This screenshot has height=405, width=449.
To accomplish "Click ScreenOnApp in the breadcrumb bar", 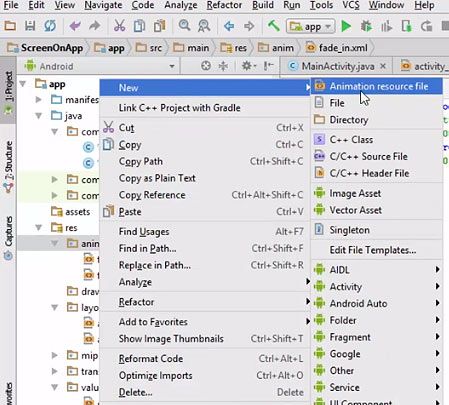I will (x=46, y=48).
